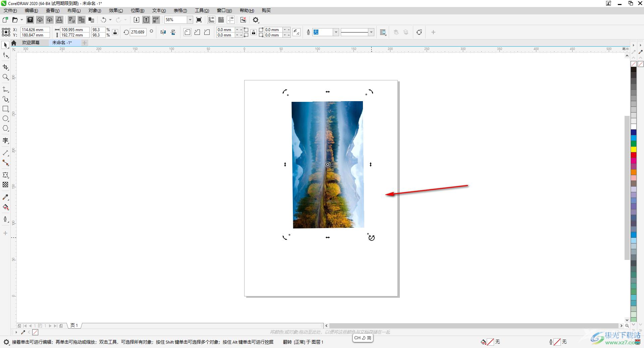644x348 pixels.
Task: Click the customize toolbox plus button
Action: click(5, 233)
